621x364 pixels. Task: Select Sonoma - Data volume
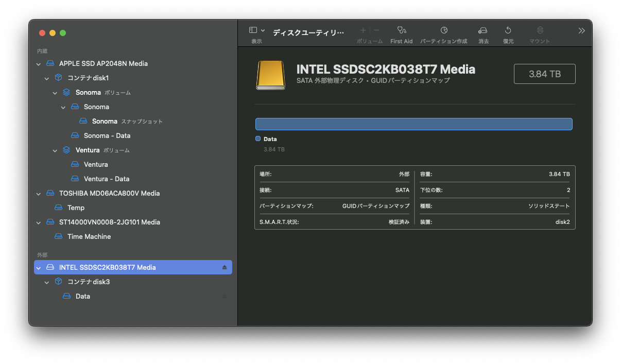[x=133, y=135]
